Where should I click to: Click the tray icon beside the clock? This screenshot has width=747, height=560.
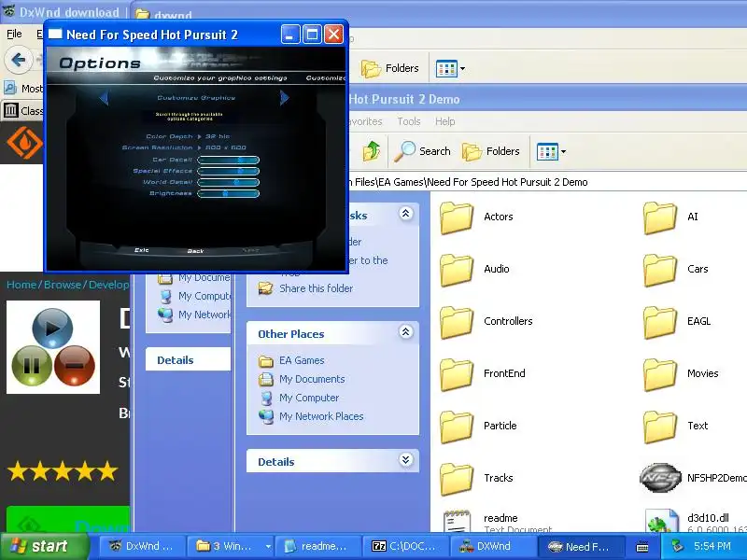click(678, 546)
